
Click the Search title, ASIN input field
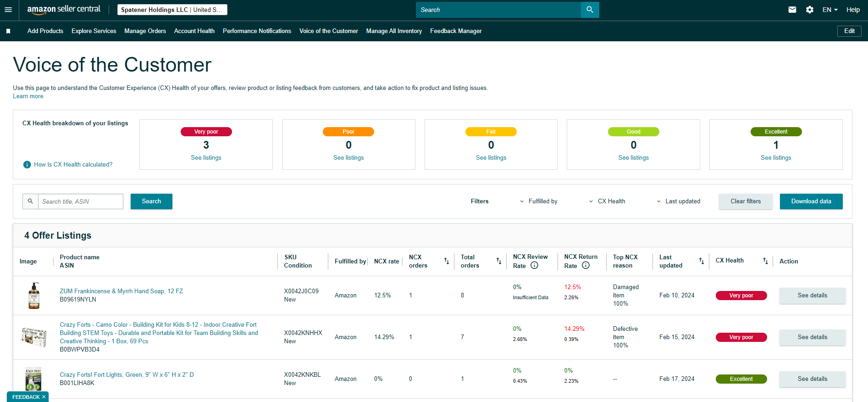(x=81, y=201)
